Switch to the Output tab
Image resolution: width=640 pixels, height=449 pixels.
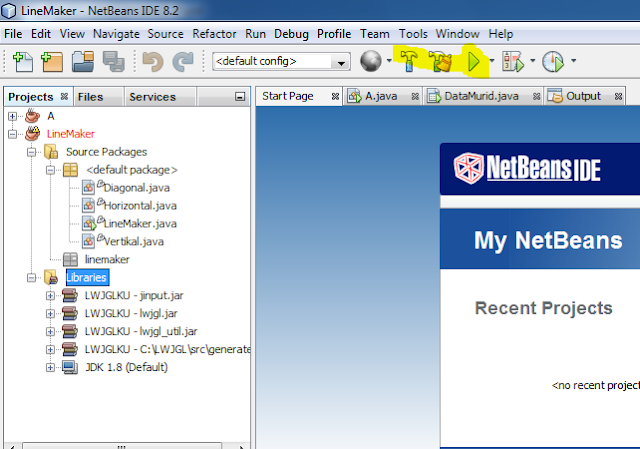point(583,96)
